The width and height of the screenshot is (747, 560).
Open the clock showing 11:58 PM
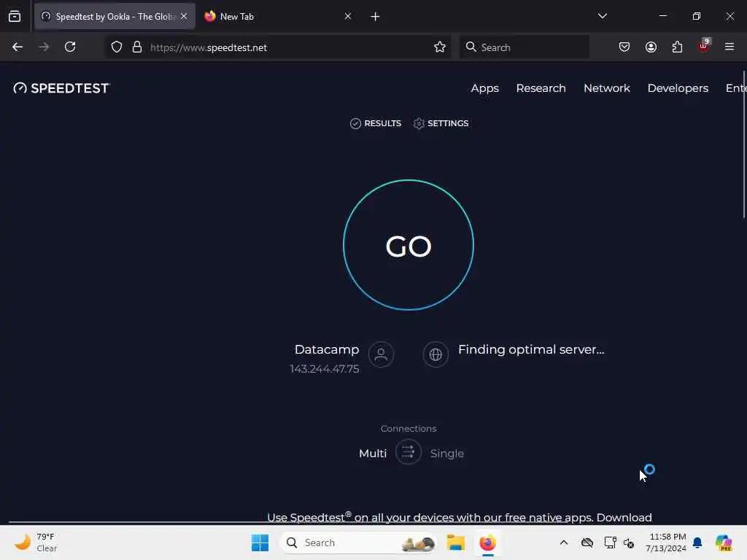pyautogui.click(x=666, y=542)
